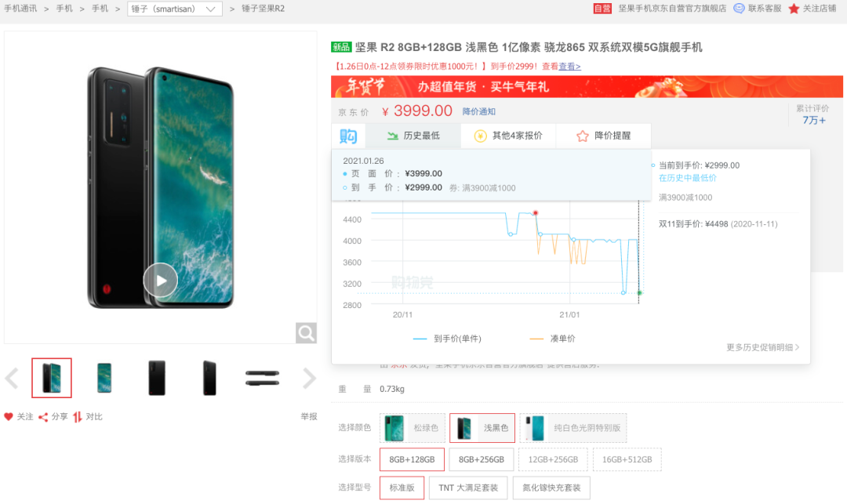Toggle the 凑单价 legend series

point(552,339)
